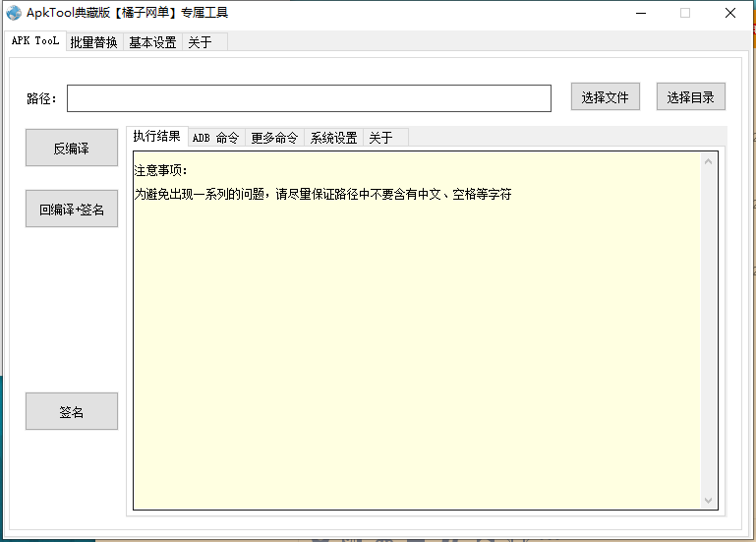Click the output scrollbar up arrow
756x542 pixels.
pos(709,161)
